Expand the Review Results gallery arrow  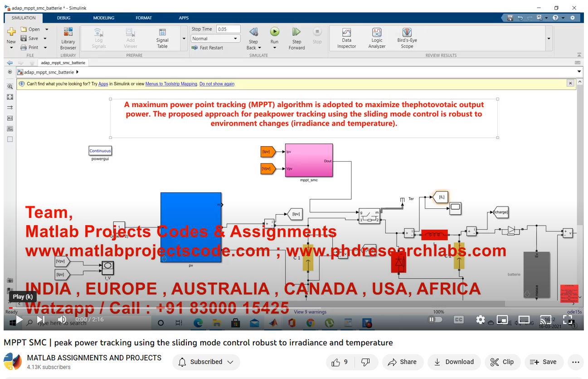point(549,39)
